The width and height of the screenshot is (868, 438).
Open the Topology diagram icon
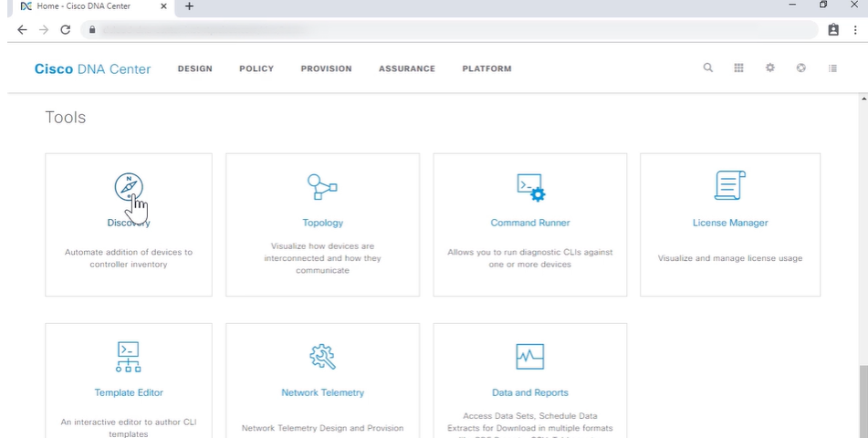click(322, 187)
